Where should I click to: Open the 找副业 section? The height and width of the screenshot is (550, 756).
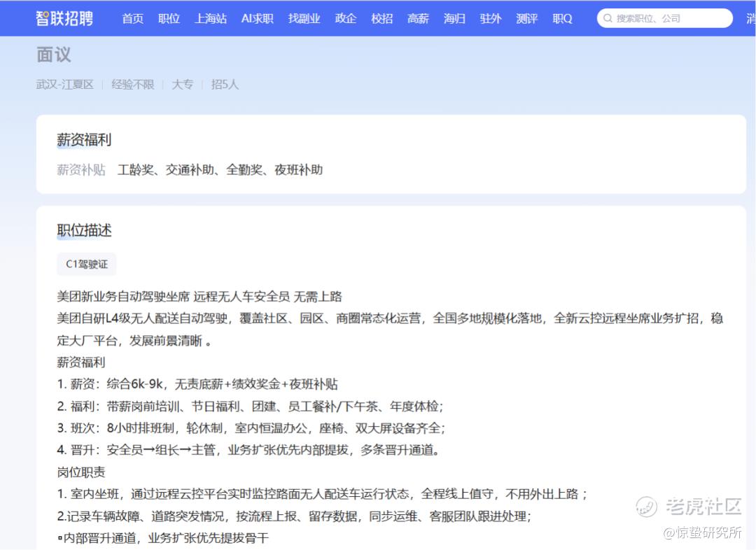tap(304, 18)
